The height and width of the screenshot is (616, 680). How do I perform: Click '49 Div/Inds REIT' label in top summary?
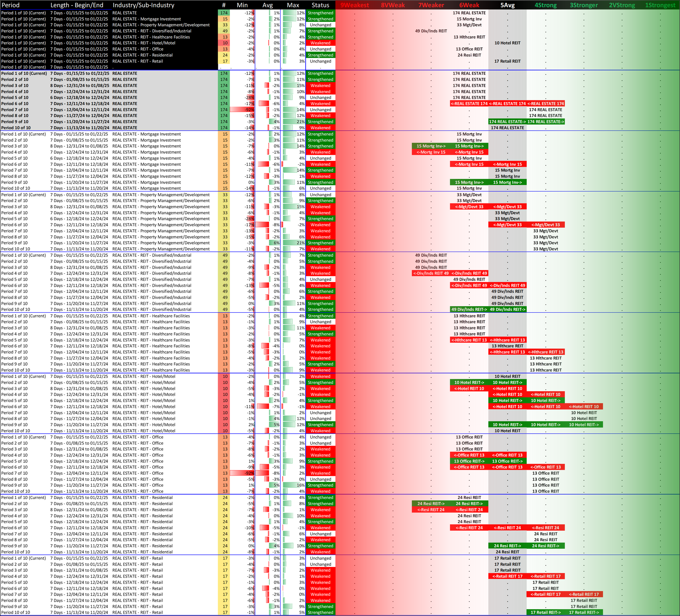[431, 31]
